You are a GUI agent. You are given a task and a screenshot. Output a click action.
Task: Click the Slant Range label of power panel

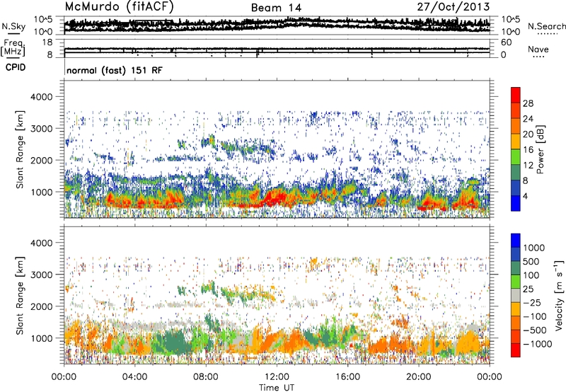(x=20, y=149)
